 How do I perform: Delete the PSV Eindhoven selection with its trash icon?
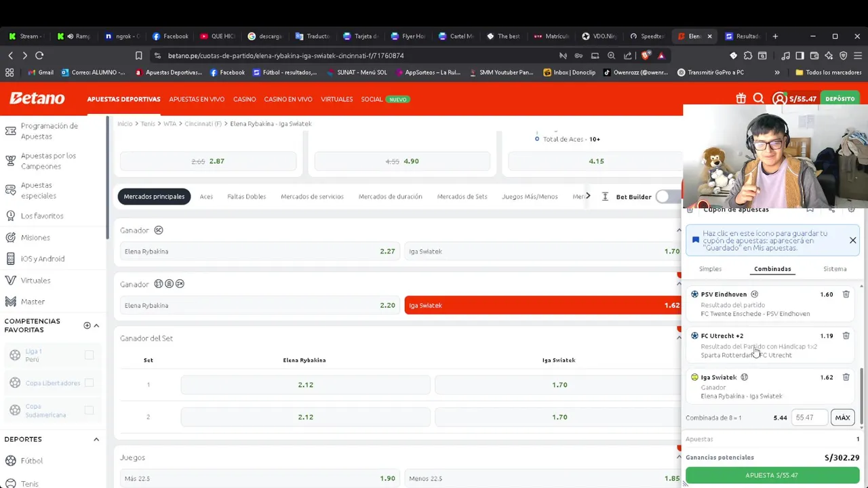[846, 294]
